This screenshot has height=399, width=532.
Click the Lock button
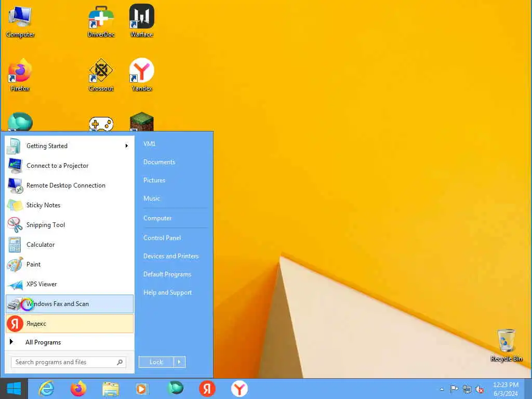coord(156,362)
